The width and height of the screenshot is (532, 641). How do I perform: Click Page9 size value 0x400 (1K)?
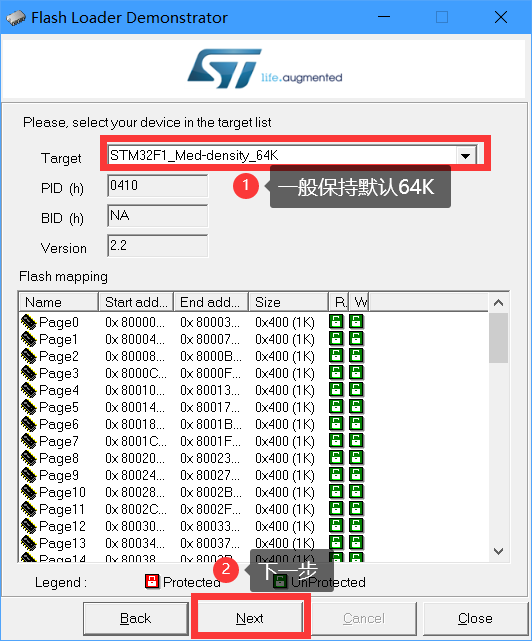click(285, 475)
